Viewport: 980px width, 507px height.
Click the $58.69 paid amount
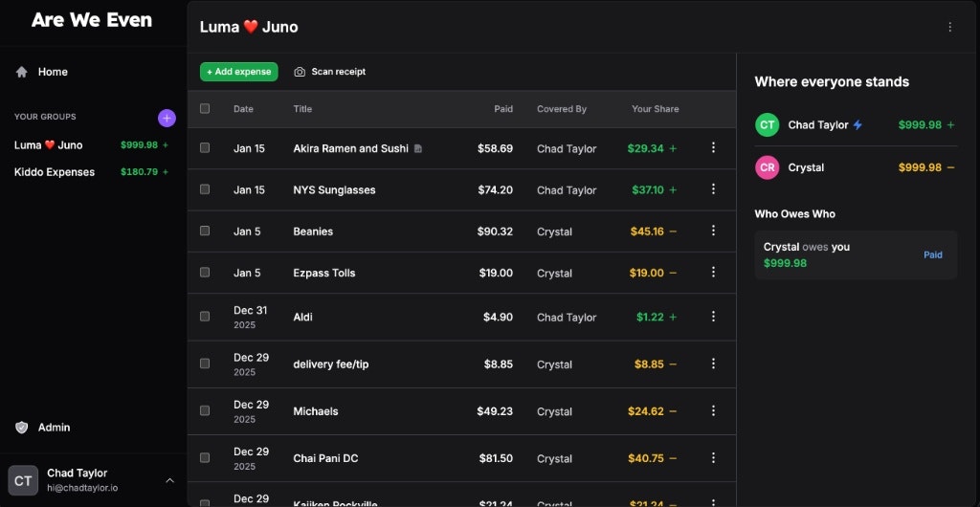point(495,148)
